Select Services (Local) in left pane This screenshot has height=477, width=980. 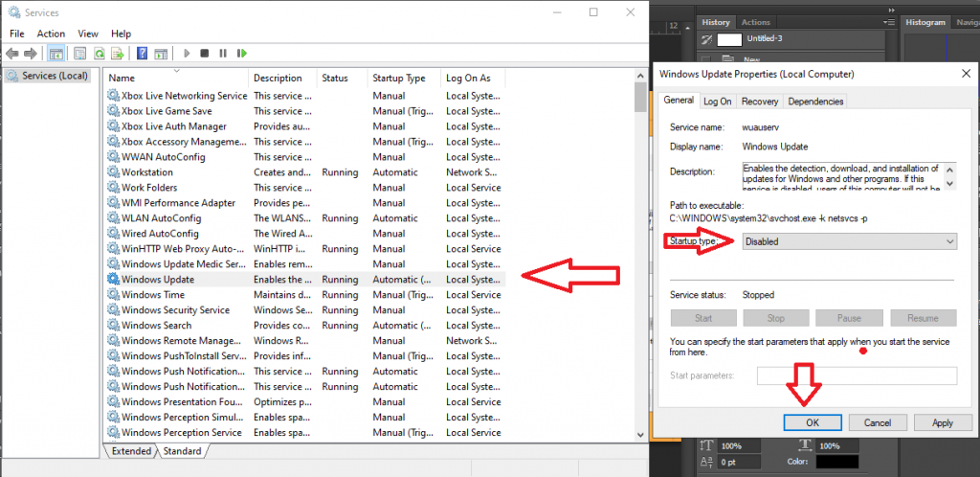coord(48,76)
